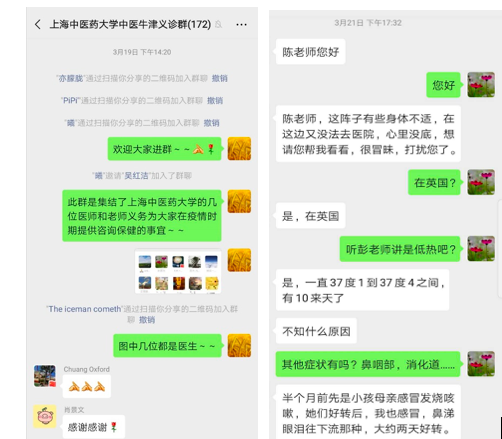The height and width of the screenshot is (439, 502).
Task: Open Chuang Oxford's profile avatar
Action: point(45,376)
